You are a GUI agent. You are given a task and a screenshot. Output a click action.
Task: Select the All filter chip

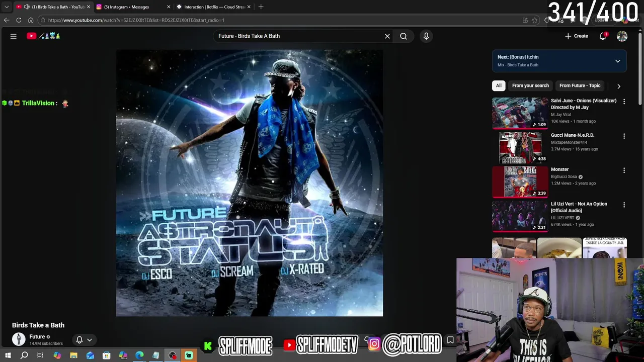(x=499, y=85)
